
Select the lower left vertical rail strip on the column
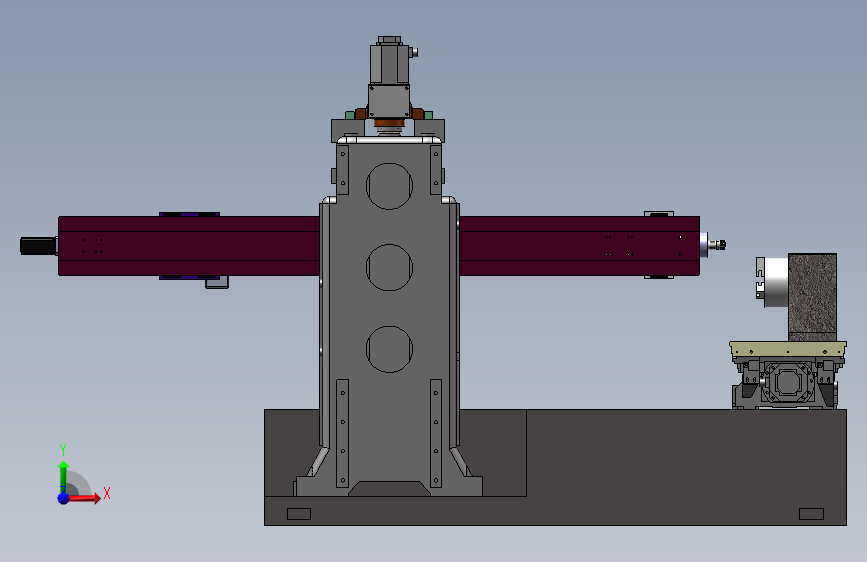click(x=342, y=433)
